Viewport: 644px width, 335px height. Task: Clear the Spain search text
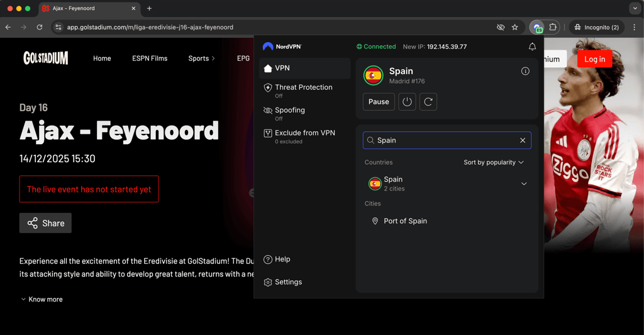click(x=523, y=140)
